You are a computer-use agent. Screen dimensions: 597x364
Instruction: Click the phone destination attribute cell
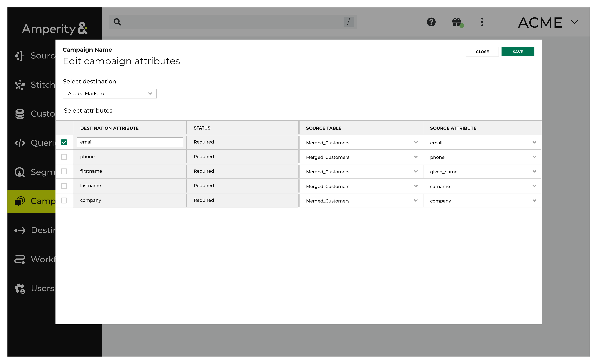click(x=130, y=157)
